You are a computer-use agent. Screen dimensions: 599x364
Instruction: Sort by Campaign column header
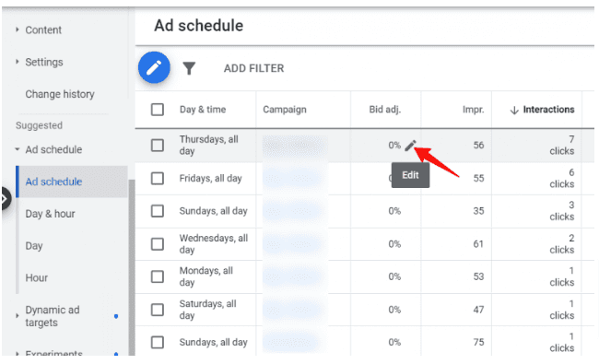point(285,110)
